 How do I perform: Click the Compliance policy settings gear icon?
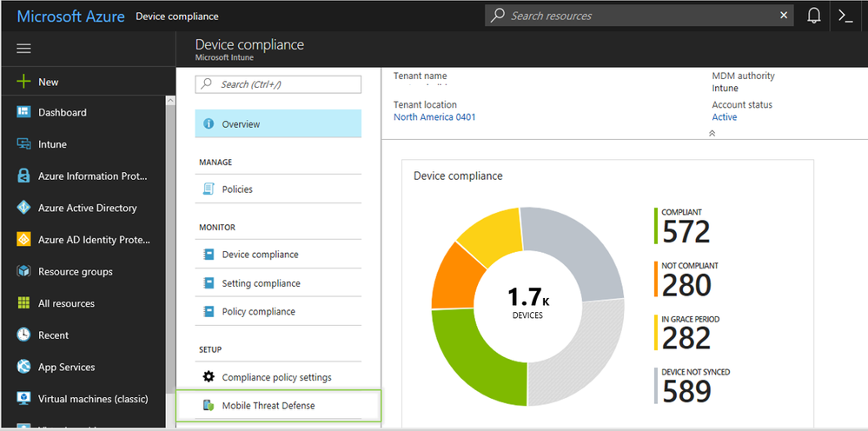point(209,377)
